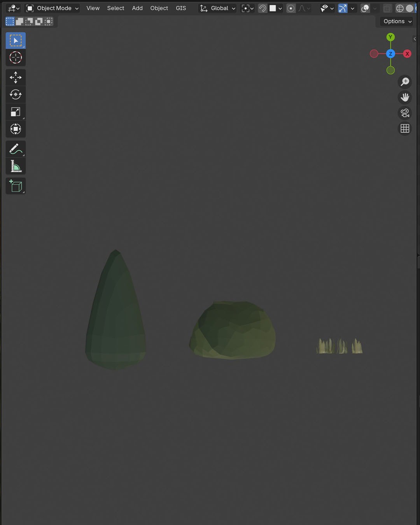The width and height of the screenshot is (420, 525).
Task: Open the GIS menu
Action: point(181,8)
